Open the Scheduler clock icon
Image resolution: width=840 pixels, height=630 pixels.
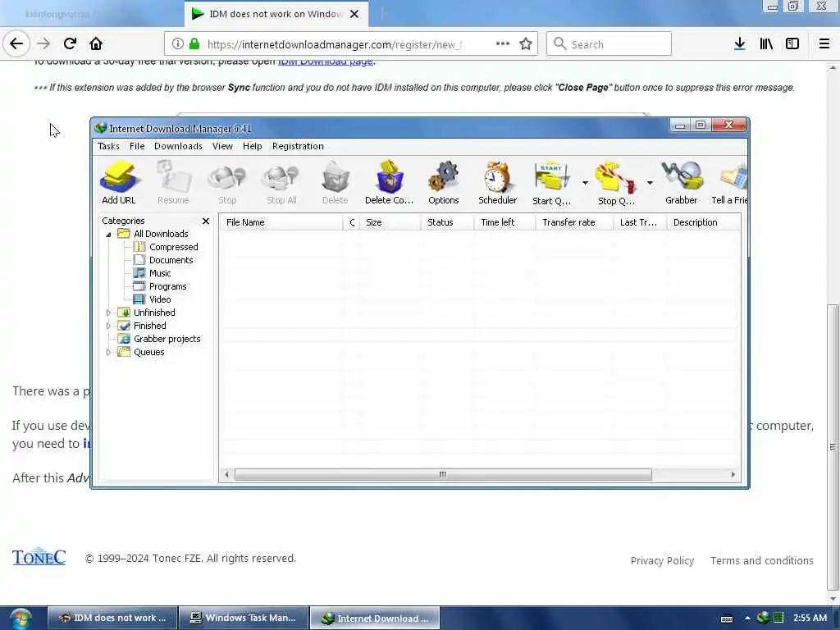pyautogui.click(x=498, y=182)
